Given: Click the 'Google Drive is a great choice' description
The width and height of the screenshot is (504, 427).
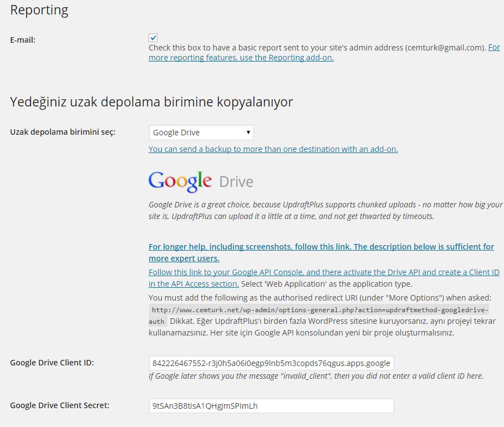Looking at the screenshot, I should coord(325,210).
